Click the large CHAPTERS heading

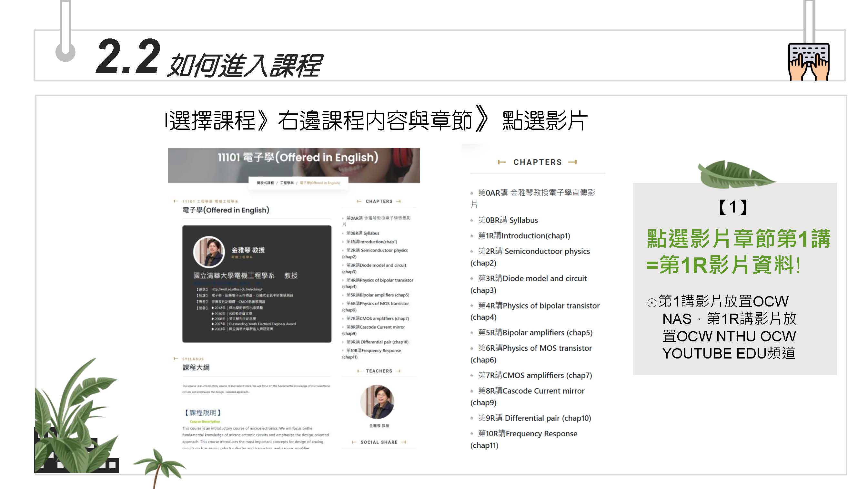click(538, 162)
